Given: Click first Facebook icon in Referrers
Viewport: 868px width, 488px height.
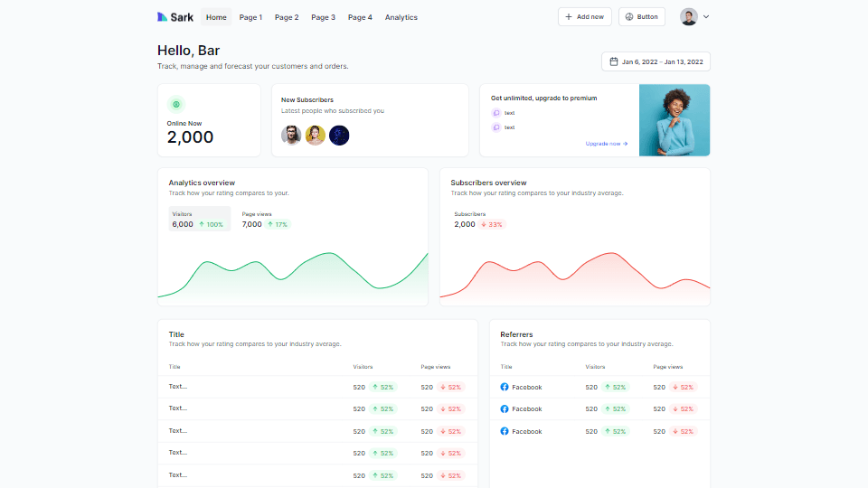Looking at the screenshot, I should tap(505, 387).
